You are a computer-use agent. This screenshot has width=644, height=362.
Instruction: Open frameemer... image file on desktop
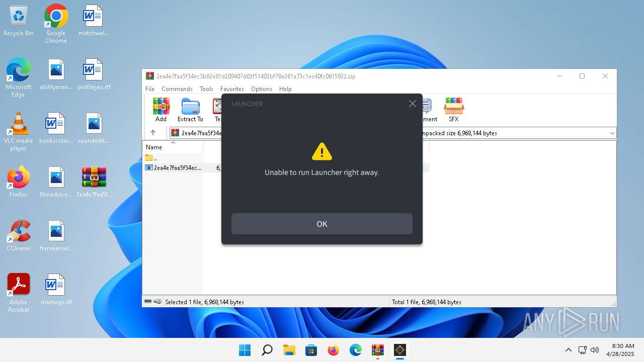[56, 236]
